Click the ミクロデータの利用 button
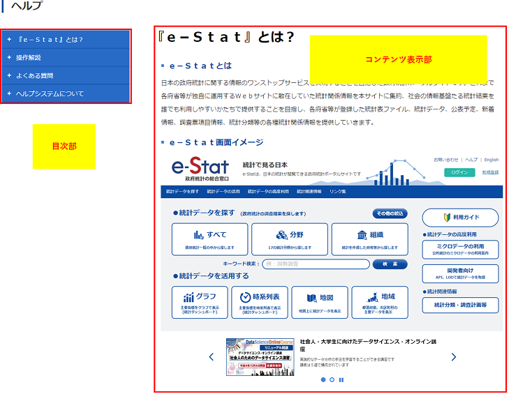 tap(460, 250)
